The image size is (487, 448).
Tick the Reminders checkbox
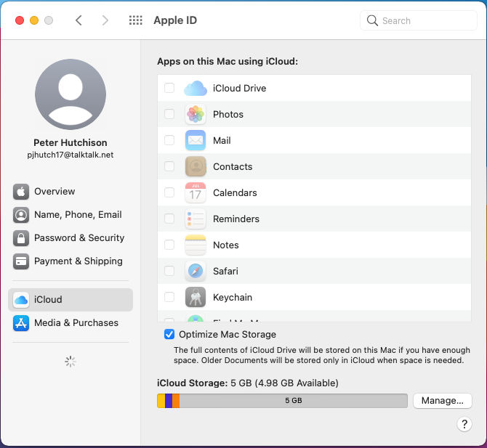[169, 219]
